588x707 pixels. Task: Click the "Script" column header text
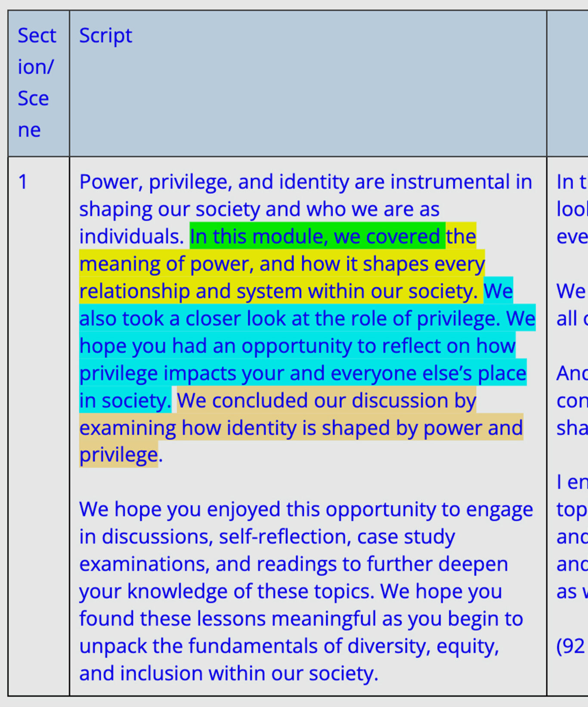[x=105, y=36]
